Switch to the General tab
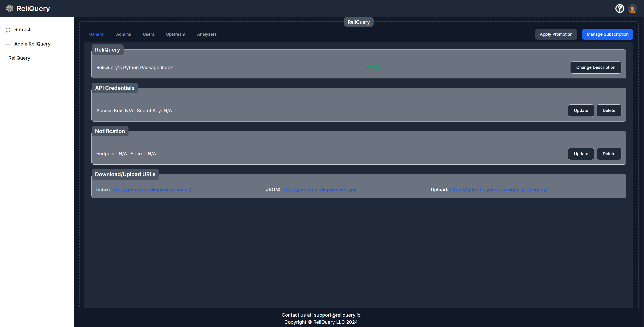This screenshot has height=327, width=644. [96, 34]
